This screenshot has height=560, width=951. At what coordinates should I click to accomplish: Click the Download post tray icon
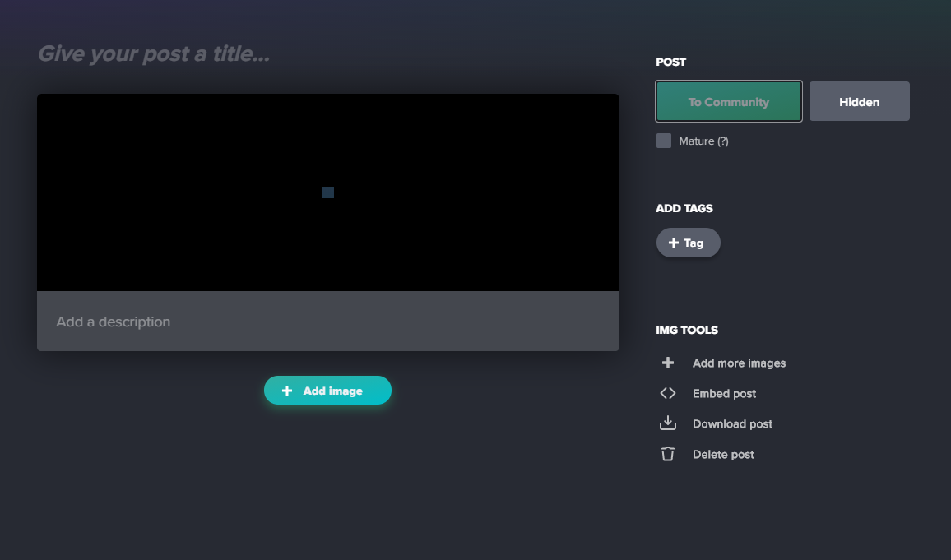coord(668,423)
